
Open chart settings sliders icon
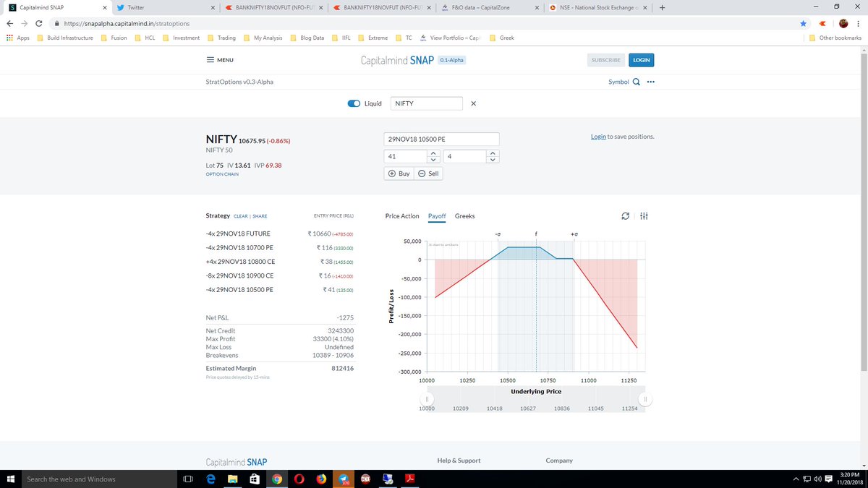pyautogui.click(x=644, y=216)
